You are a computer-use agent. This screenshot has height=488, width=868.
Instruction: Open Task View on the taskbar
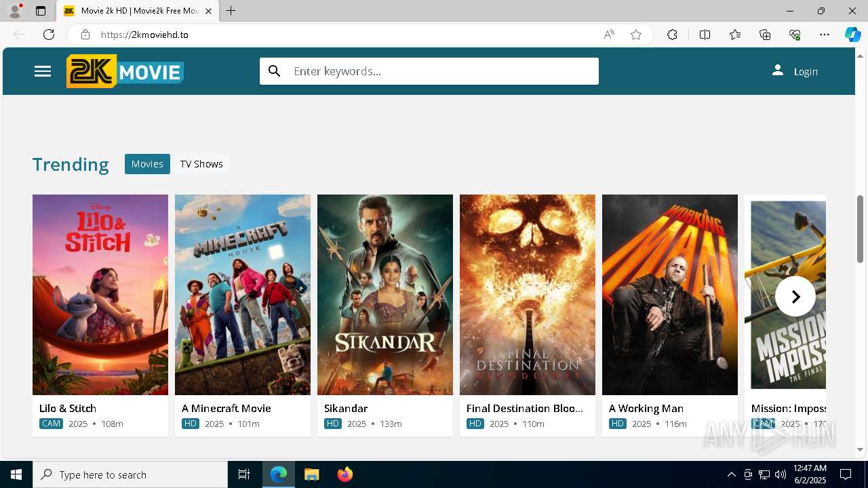244,474
